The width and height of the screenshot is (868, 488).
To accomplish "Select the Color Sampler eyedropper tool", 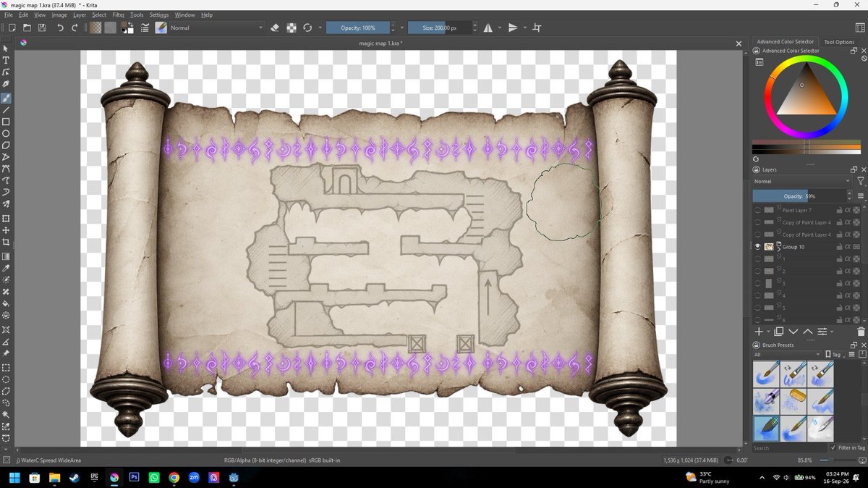I will tap(6, 268).
